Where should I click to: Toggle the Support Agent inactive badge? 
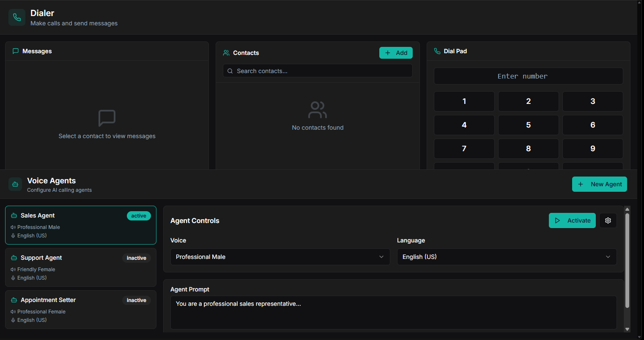click(x=137, y=258)
